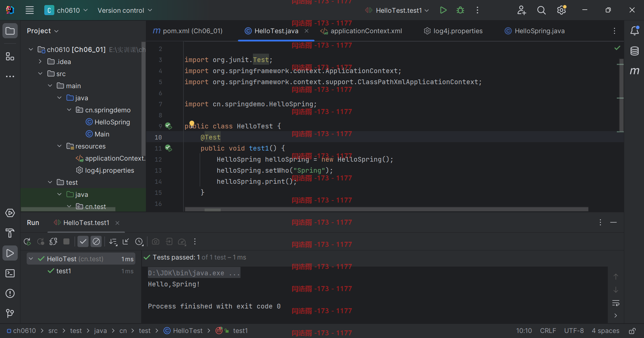Click the editor horizontal scrollbar

[386, 209]
